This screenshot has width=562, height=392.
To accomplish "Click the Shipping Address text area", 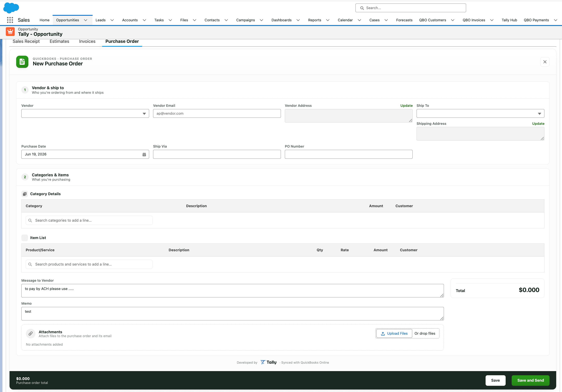I will click(x=480, y=134).
